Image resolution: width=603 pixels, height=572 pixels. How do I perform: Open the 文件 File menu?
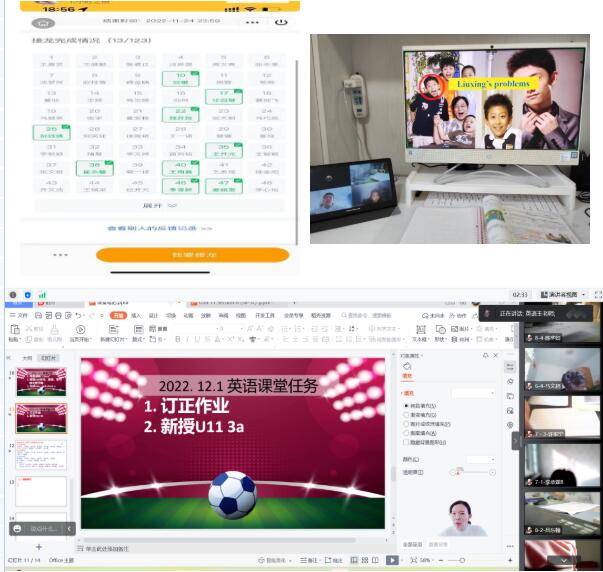point(18,315)
